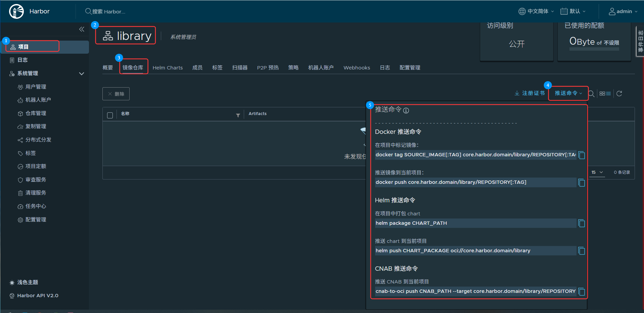
Task: Switch to the 成员 tab
Action: 197,68
